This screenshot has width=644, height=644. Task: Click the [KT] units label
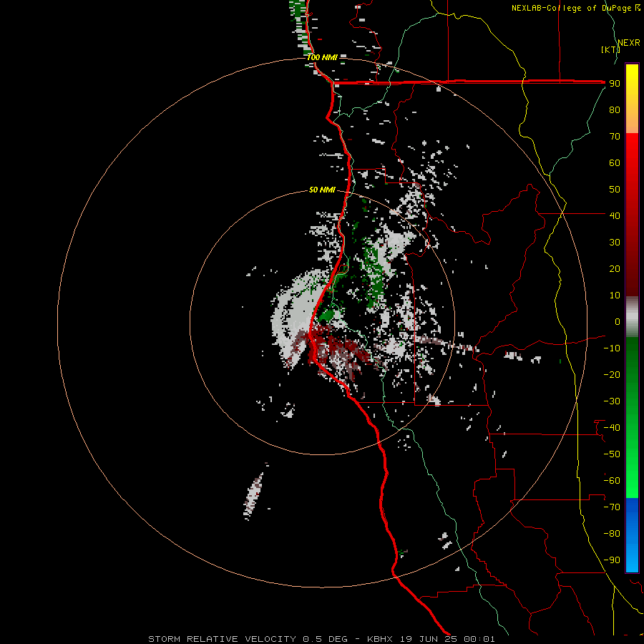[611, 49]
